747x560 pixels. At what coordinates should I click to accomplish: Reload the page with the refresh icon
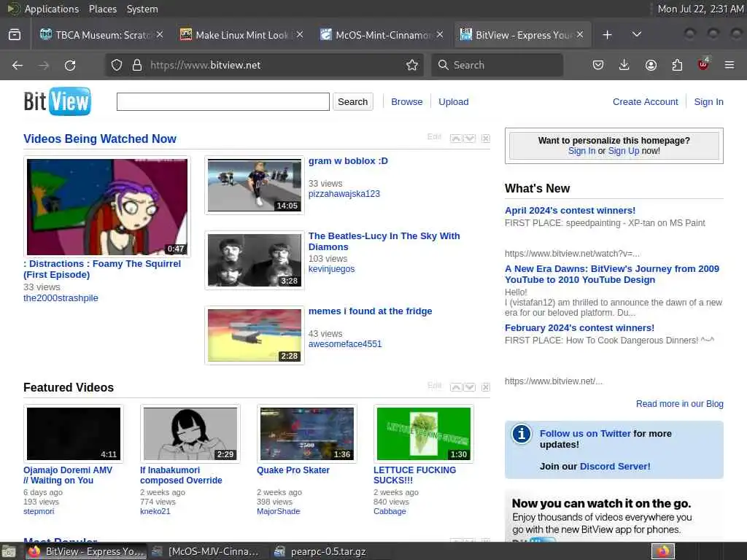click(70, 65)
